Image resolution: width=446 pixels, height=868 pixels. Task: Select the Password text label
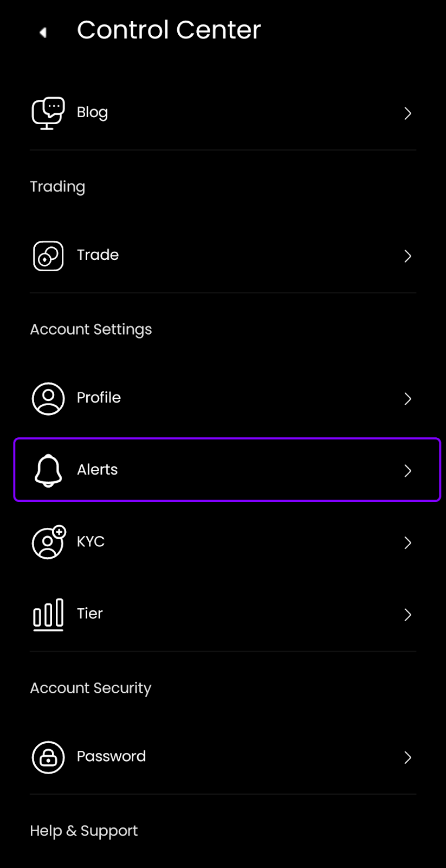[111, 756]
